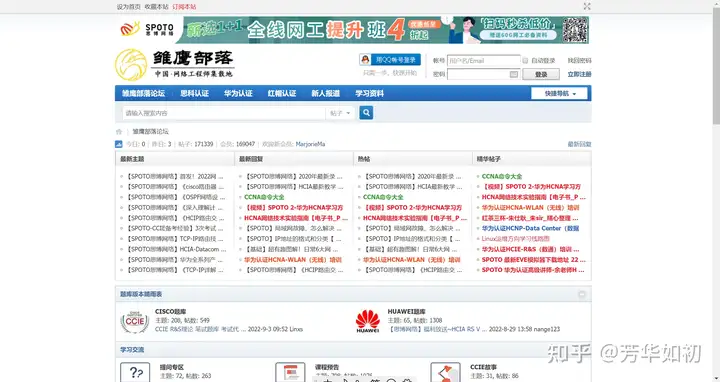Open green CCNA命令大全 in 精华帖子 column
720x382 pixels.
coord(502,176)
